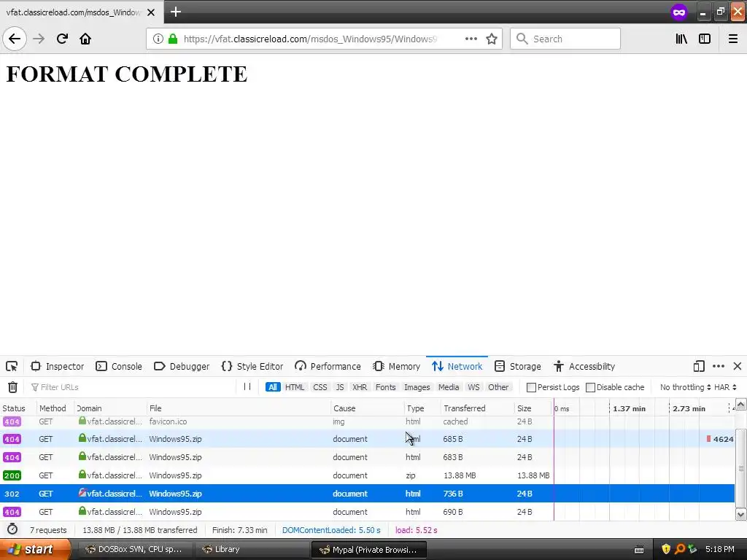747x560 pixels.
Task: Open the HAR dropdown menu
Action: pos(725,387)
